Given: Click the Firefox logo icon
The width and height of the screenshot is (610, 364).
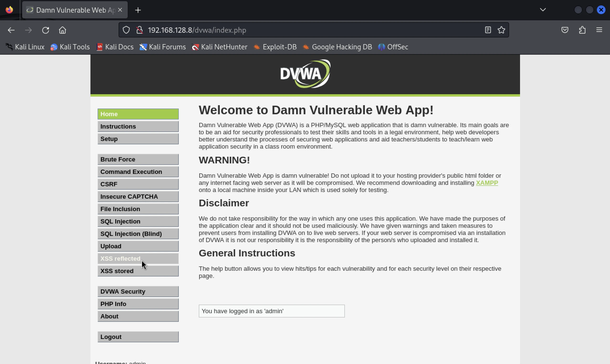Looking at the screenshot, I should pos(9,10).
